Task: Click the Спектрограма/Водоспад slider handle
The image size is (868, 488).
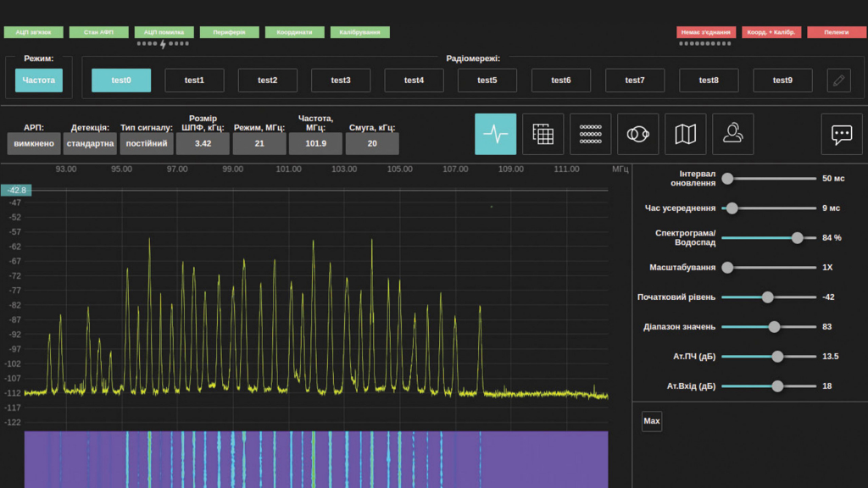Action: point(797,238)
